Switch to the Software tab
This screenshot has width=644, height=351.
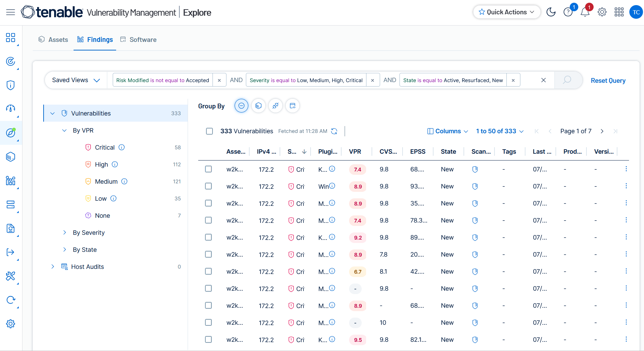tap(138, 40)
